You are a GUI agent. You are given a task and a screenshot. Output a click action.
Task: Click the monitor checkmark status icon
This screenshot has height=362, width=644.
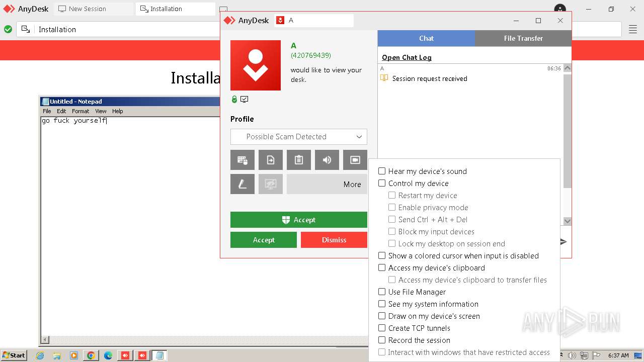tap(245, 99)
